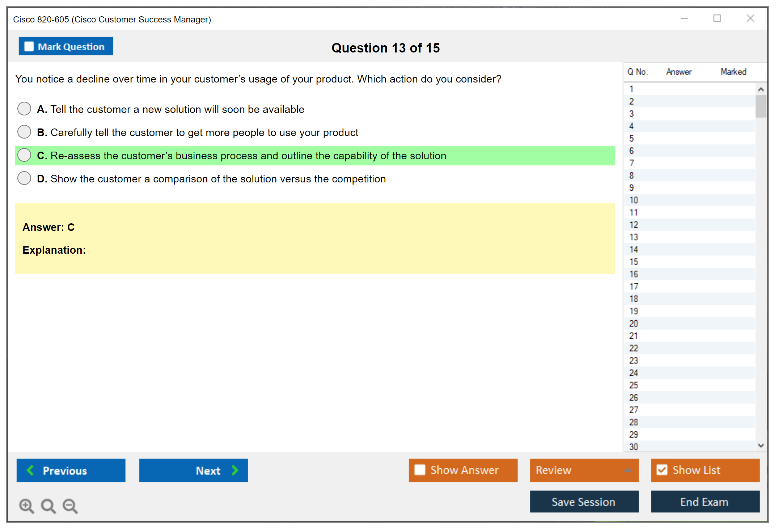Click the End Exam button
778x532 pixels.
pos(705,502)
